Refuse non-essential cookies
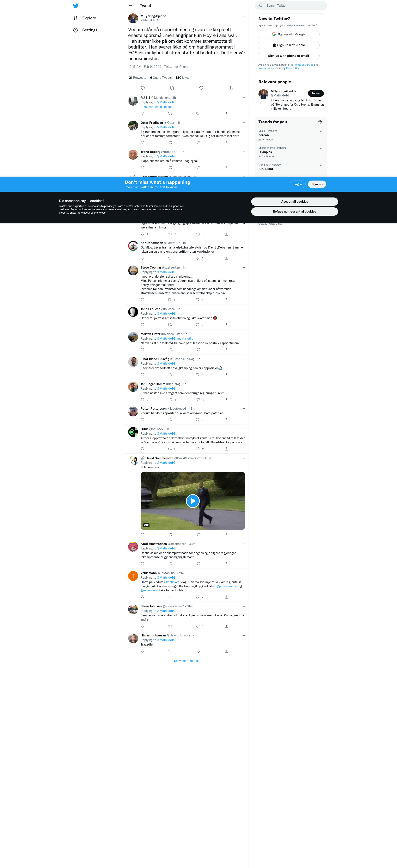 pyautogui.click(x=294, y=212)
